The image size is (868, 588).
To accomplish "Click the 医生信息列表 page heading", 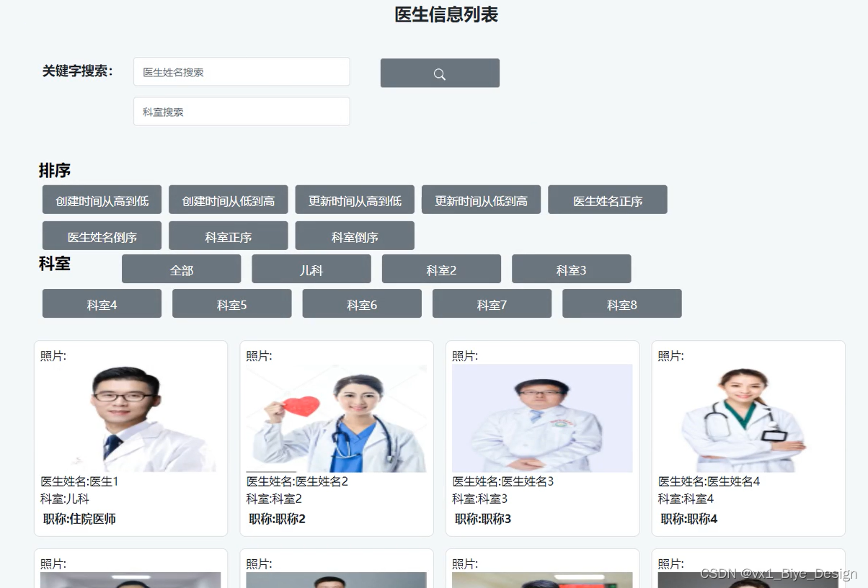I will coord(446,14).
